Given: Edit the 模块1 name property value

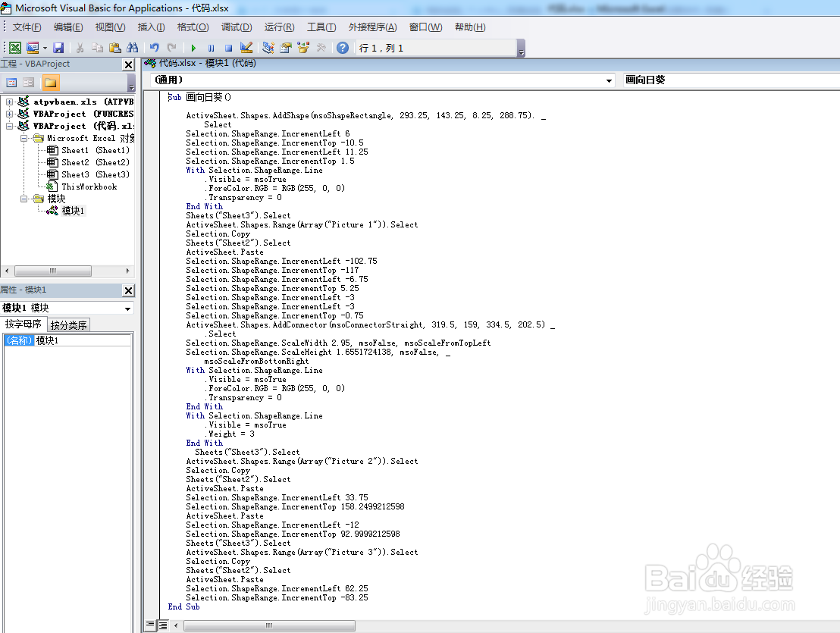Looking at the screenshot, I should (x=83, y=340).
